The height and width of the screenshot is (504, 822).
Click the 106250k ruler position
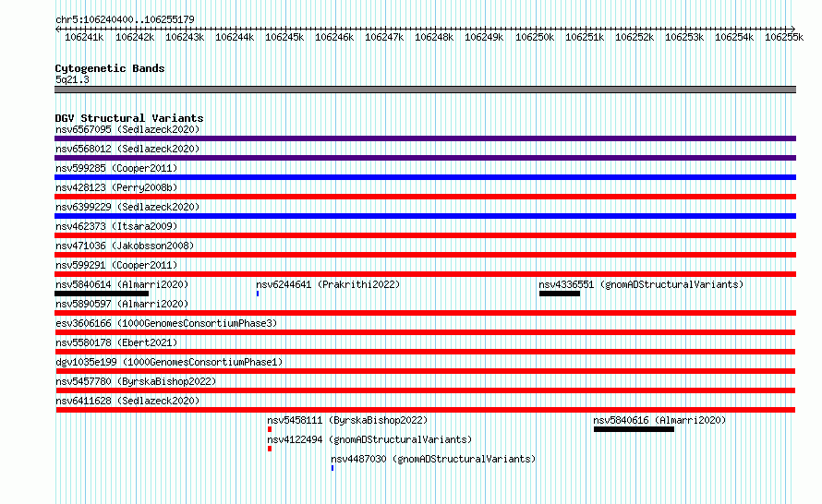coord(534,37)
